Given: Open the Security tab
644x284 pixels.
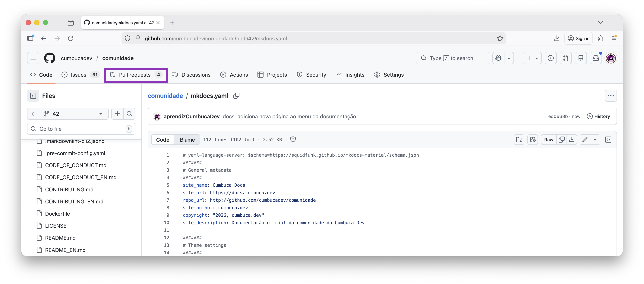Looking at the screenshot, I should coord(311,75).
